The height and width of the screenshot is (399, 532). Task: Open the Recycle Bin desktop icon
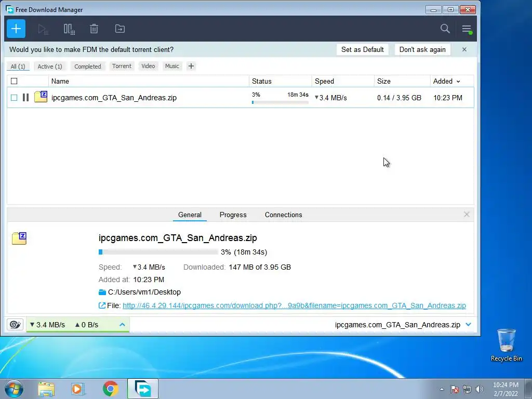(506, 345)
